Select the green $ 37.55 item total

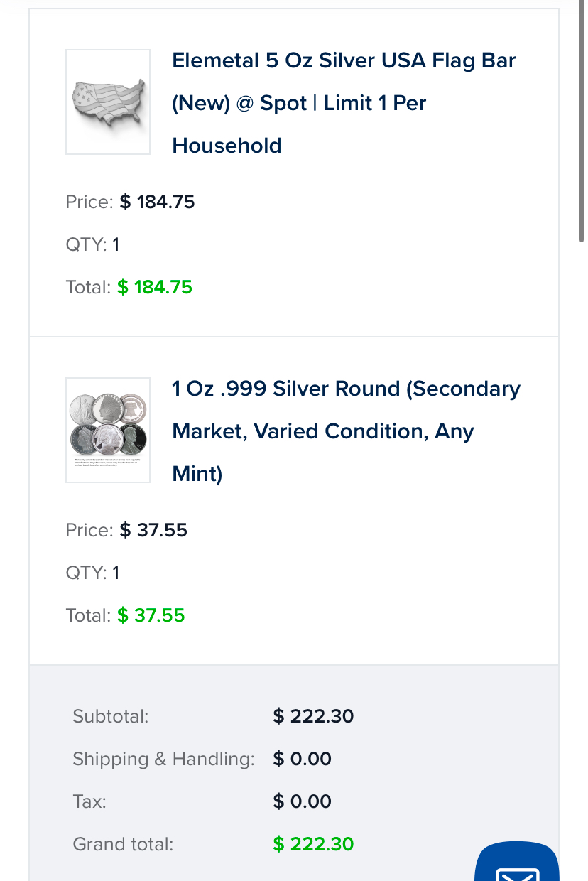pos(151,615)
